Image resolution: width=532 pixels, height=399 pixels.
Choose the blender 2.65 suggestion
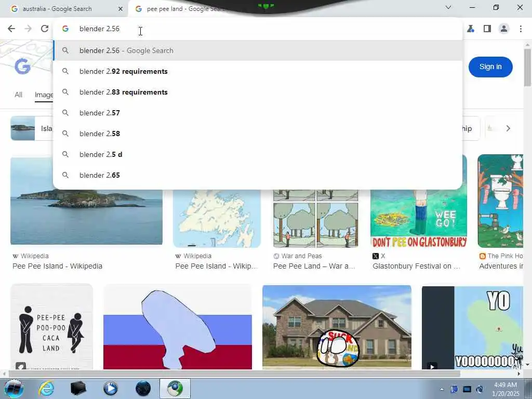tap(258, 175)
